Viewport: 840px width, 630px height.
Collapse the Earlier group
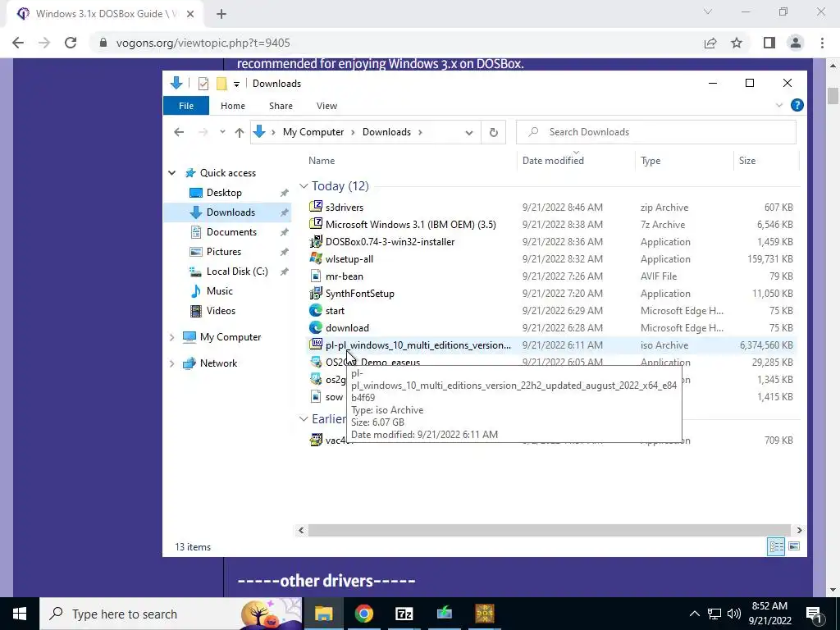coord(304,419)
